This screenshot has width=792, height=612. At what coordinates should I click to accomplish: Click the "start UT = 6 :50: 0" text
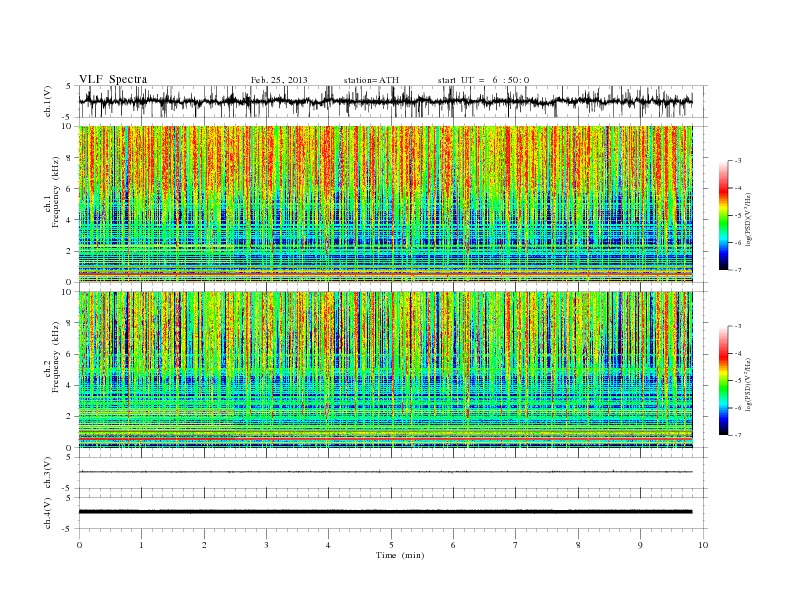(483, 80)
